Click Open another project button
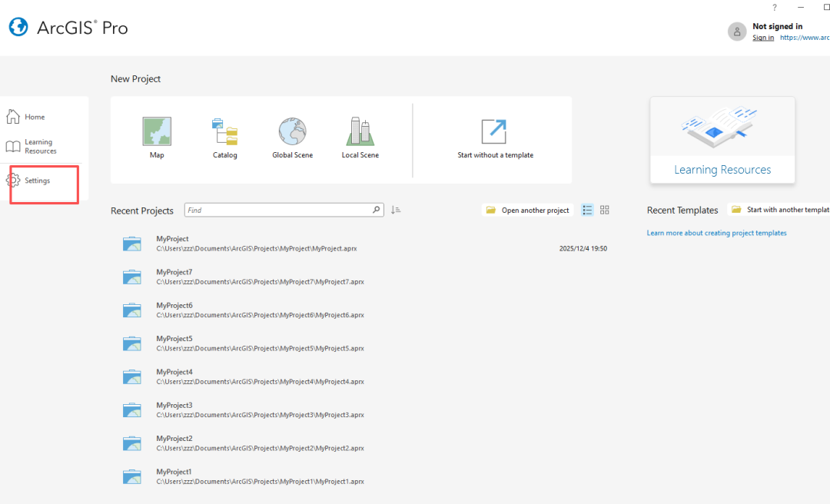The height and width of the screenshot is (504, 830). point(528,210)
